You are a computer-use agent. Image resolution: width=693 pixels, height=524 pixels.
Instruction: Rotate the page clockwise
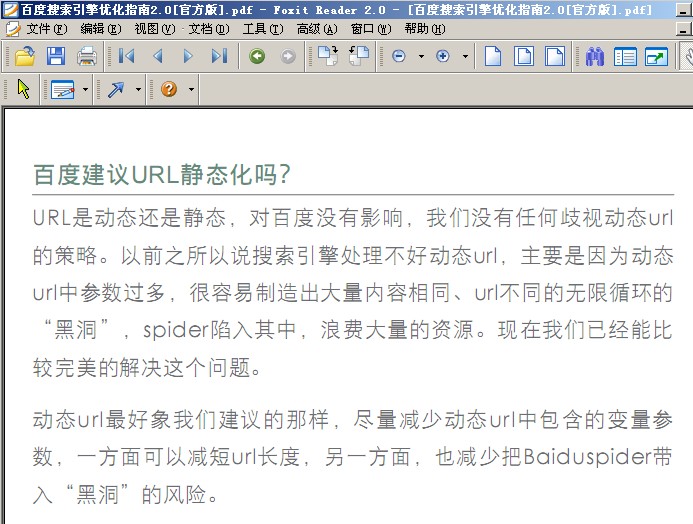tap(328, 56)
